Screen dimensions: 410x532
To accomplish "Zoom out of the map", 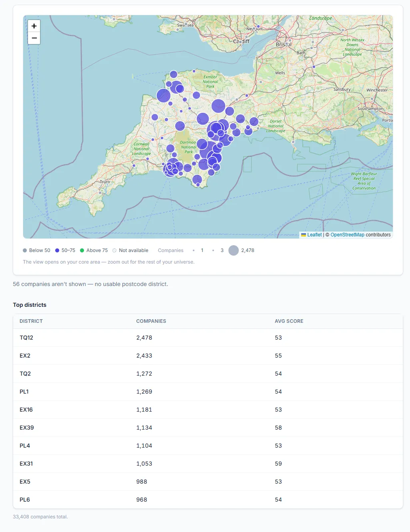I will click(x=34, y=38).
